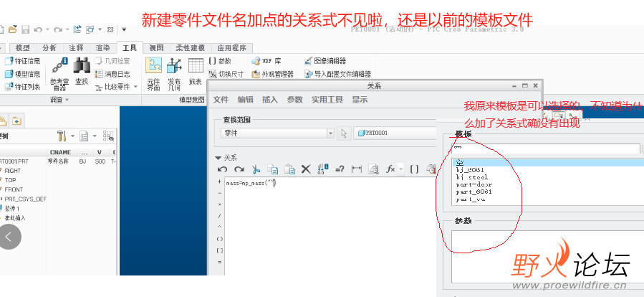
Task: Open the 编辑 menu in 关系 dialog
Action: point(246,100)
